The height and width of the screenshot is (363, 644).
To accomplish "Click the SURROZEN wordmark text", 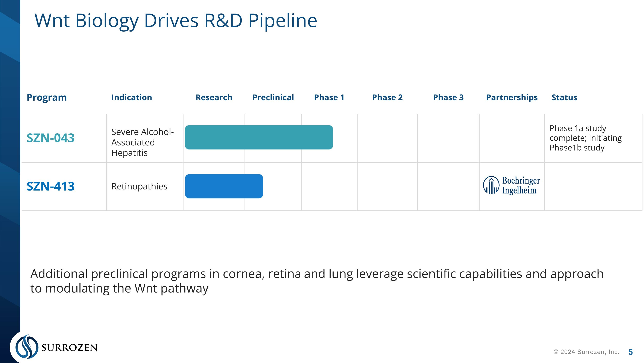I will (x=69, y=348).
